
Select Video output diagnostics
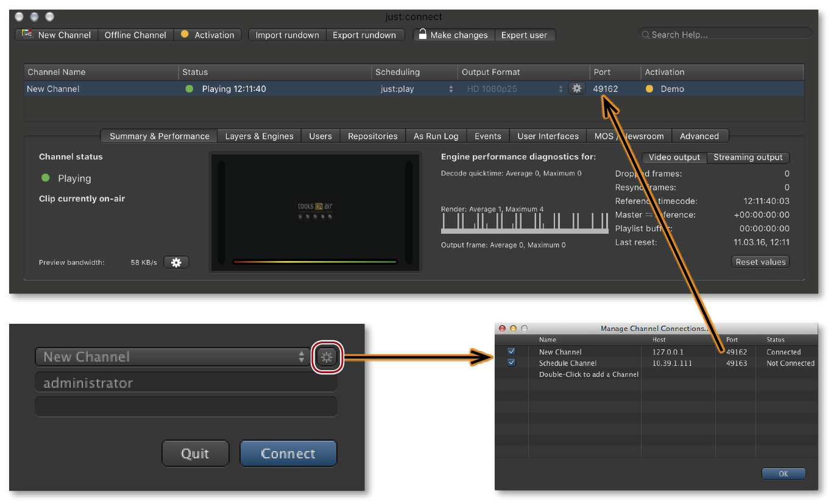click(674, 157)
